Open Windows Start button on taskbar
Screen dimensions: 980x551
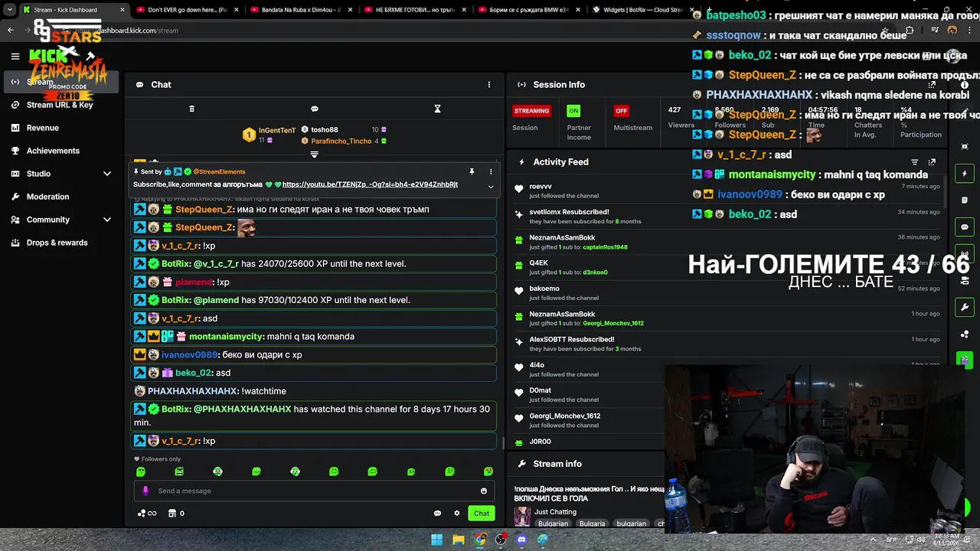pos(436,540)
